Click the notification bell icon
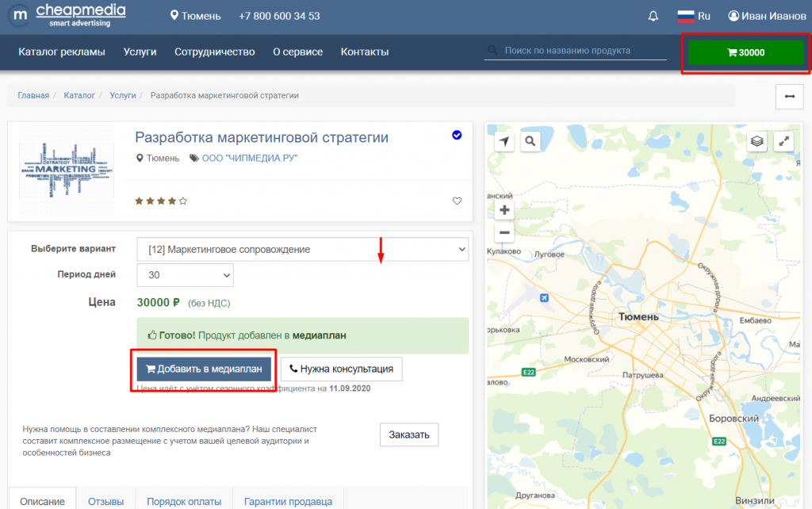This screenshot has width=812, height=509. point(653,16)
